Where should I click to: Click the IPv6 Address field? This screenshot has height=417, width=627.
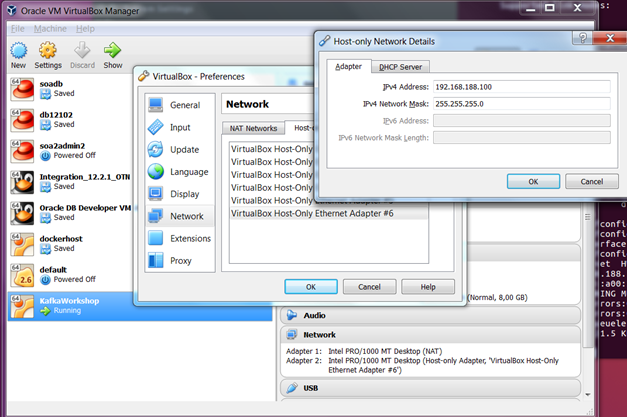[521, 121]
